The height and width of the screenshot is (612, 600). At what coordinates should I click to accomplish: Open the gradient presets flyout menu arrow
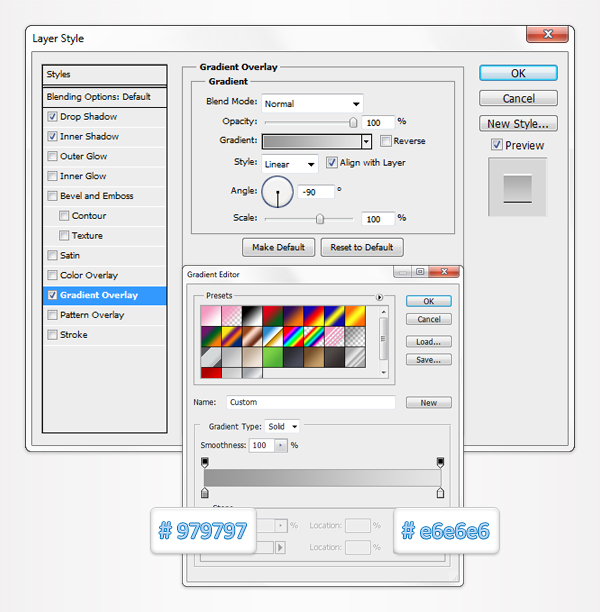pyautogui.click(x=379, y=297)
